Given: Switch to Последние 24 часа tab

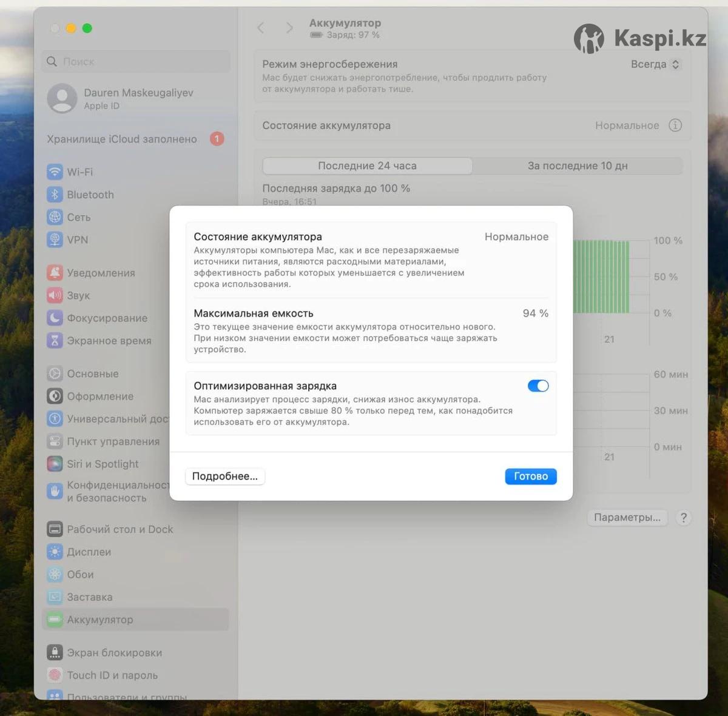Looking at the screenshot, I should tap(367, 166).
